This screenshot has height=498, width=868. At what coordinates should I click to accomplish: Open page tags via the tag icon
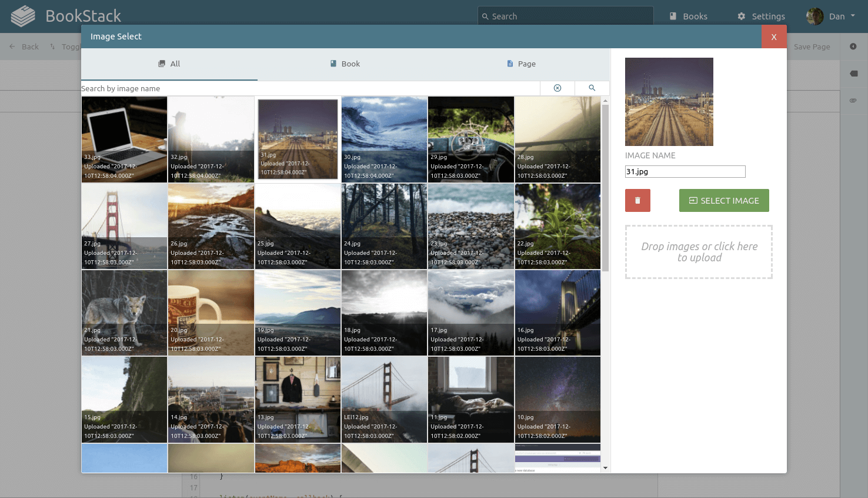[853, 73]
